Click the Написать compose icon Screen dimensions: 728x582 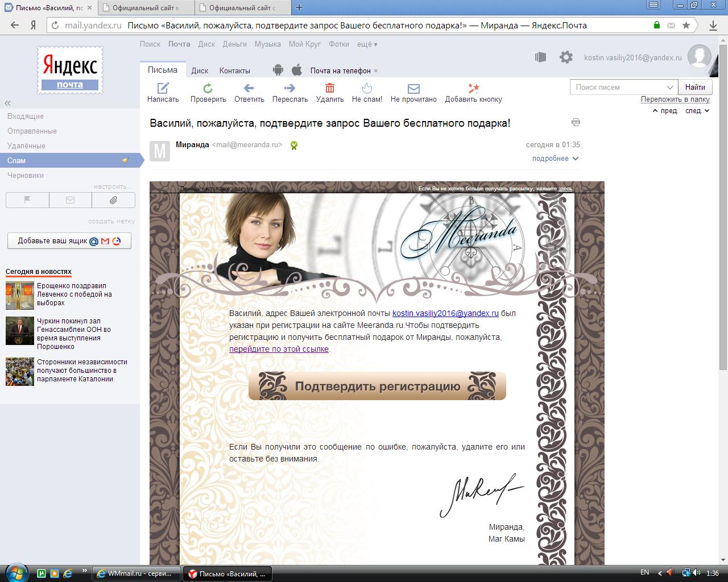coord(163,88)
